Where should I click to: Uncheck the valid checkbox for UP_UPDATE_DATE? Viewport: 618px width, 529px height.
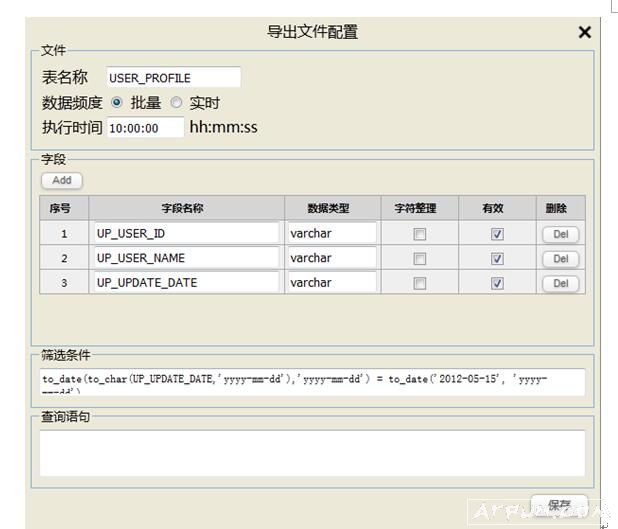pyautogui.click(x=497, y=284)
